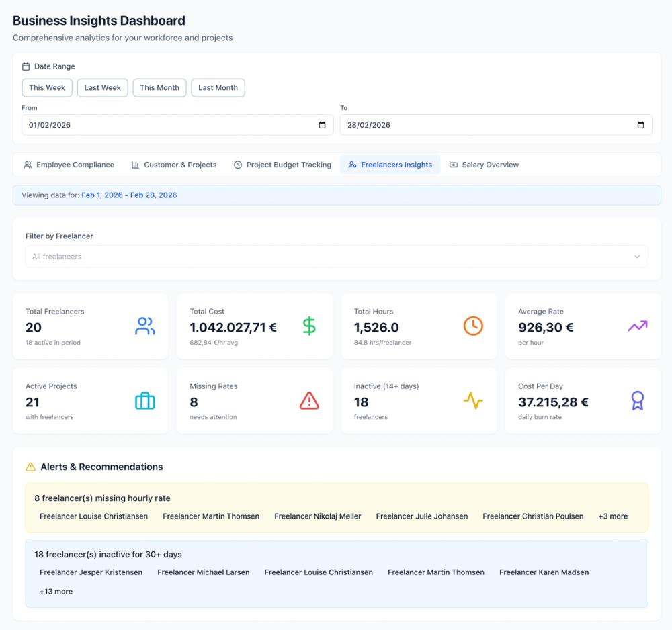Choose Last Month preset button
The height and width of the screenshot is (630, 672).
218,88
